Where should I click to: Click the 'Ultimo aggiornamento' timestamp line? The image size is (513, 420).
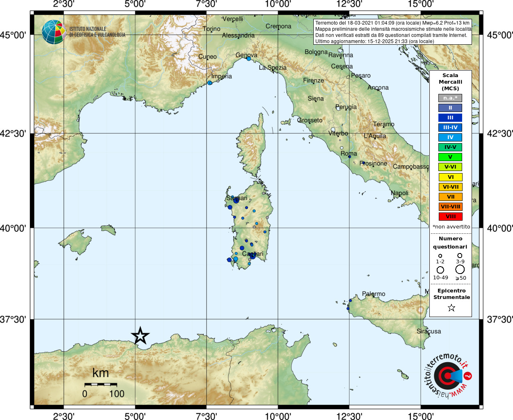pyautogui.click(x=374, y=41)
